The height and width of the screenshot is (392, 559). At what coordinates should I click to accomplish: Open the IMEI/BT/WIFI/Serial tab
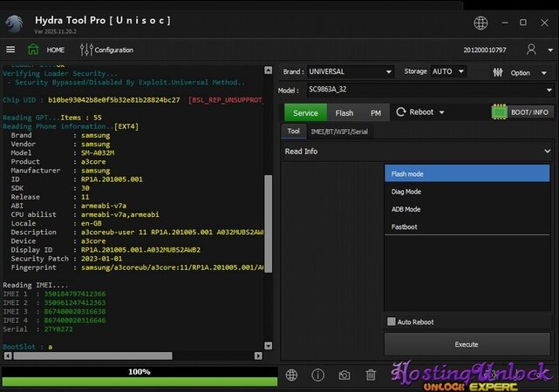338,132
